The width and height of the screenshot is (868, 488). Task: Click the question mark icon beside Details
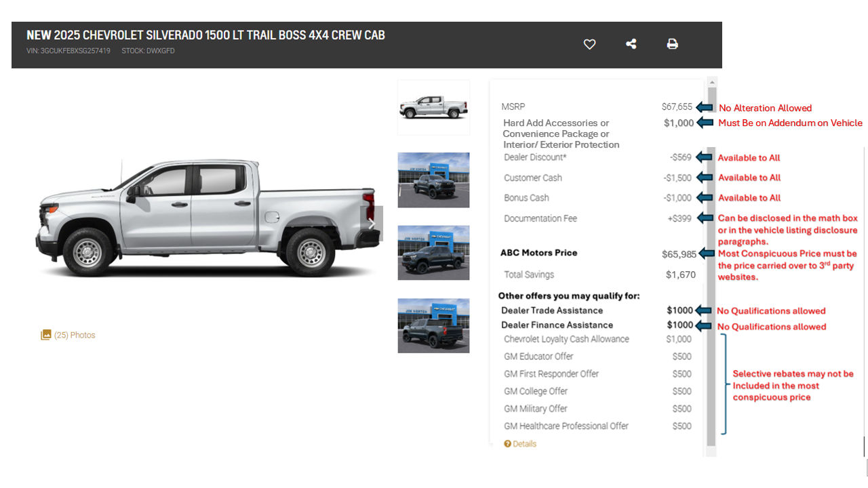(x=507, y=444)
